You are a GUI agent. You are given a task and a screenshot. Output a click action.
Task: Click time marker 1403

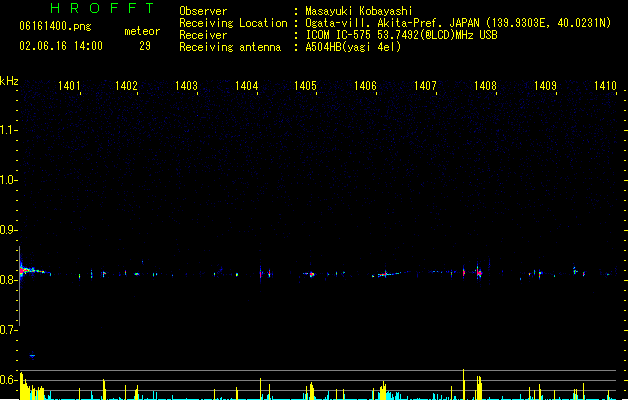[x=186, y=86]
